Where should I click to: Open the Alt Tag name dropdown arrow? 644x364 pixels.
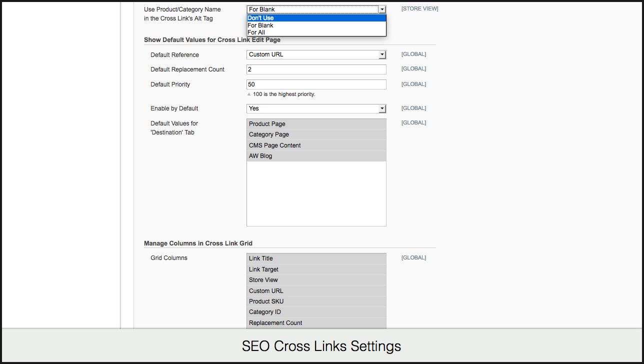pos(382,9)
